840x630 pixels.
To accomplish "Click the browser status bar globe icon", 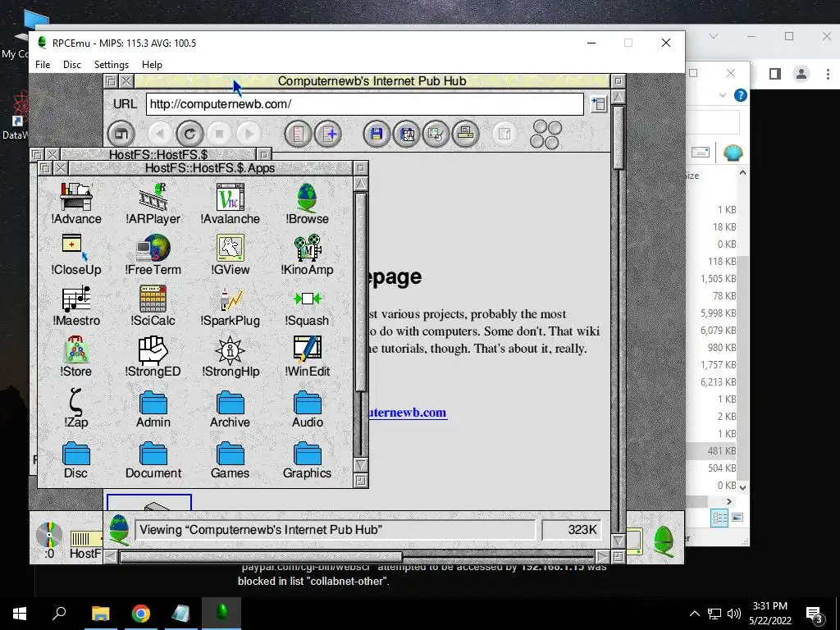I will point(119,529).
